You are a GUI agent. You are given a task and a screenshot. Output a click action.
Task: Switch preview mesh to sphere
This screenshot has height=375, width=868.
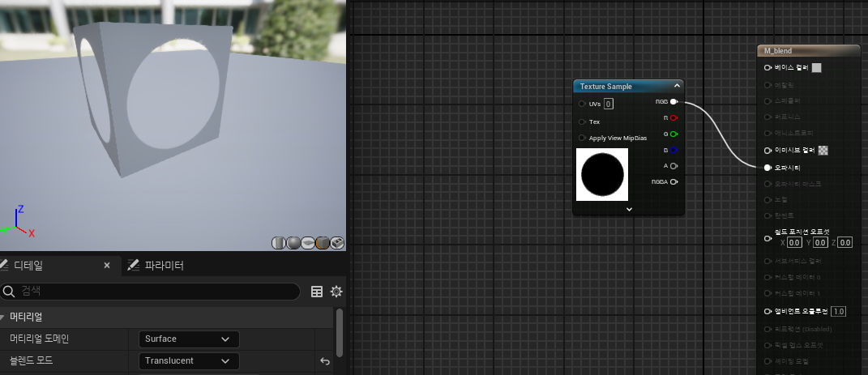pyautogui.click(x=293, y=243)
